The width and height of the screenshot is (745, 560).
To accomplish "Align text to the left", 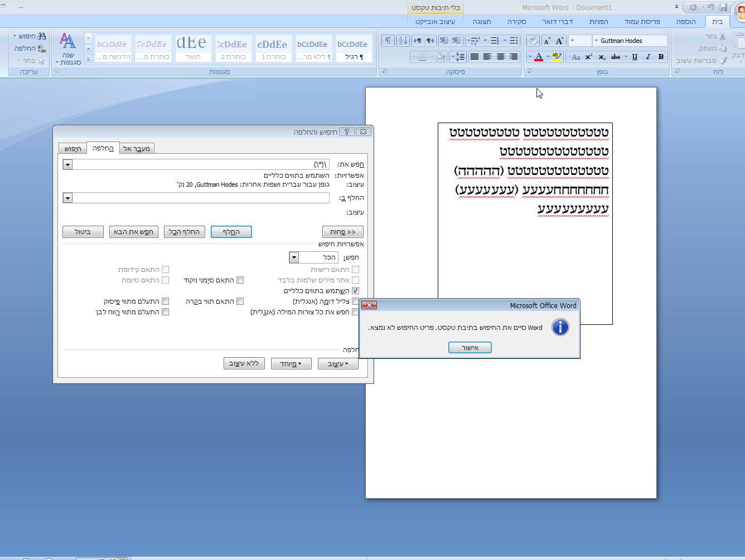I will click(x=487, y=57).
